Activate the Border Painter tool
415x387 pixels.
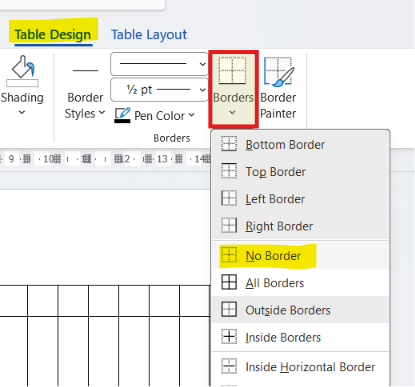pos(278,88)
